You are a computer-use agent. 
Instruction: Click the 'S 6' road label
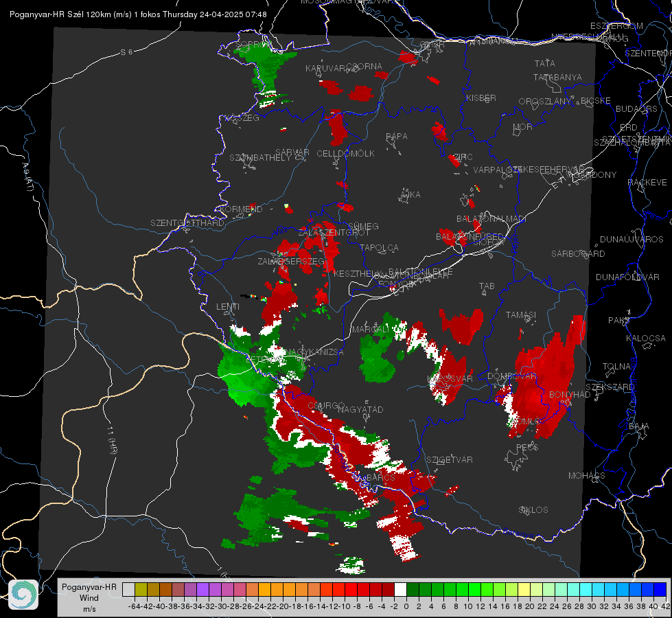coord(126,52)
